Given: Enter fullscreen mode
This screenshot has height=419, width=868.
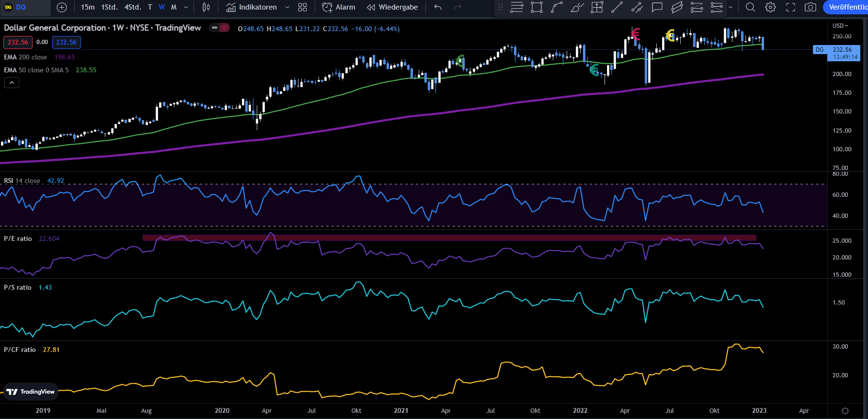Looking at the screenshot, I should coord(790,7).
